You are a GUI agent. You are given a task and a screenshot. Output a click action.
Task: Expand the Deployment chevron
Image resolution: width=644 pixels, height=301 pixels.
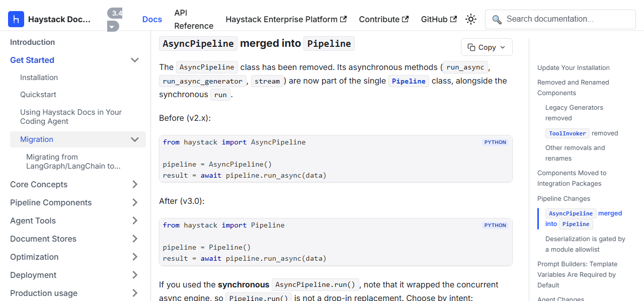tap(135, 275)
